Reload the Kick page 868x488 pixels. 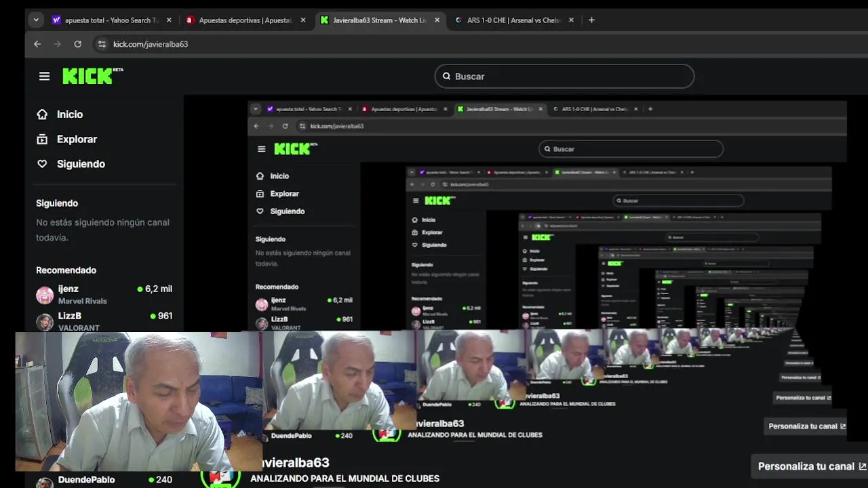[78, 44]
